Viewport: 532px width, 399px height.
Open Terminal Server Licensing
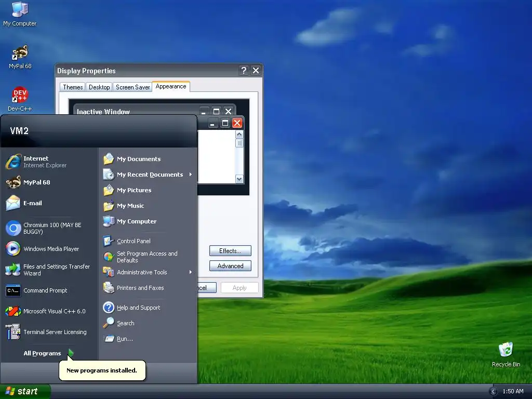click(49, 332)
